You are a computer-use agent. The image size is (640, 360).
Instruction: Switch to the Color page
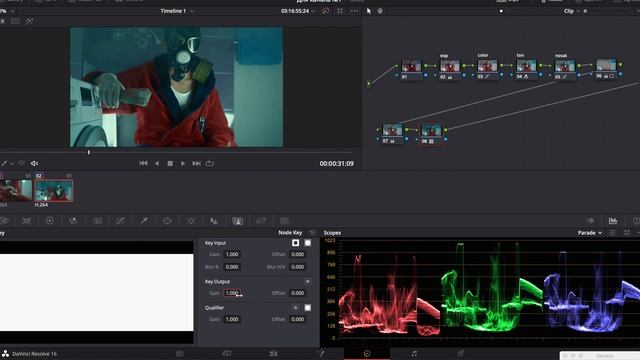(367, 353)
